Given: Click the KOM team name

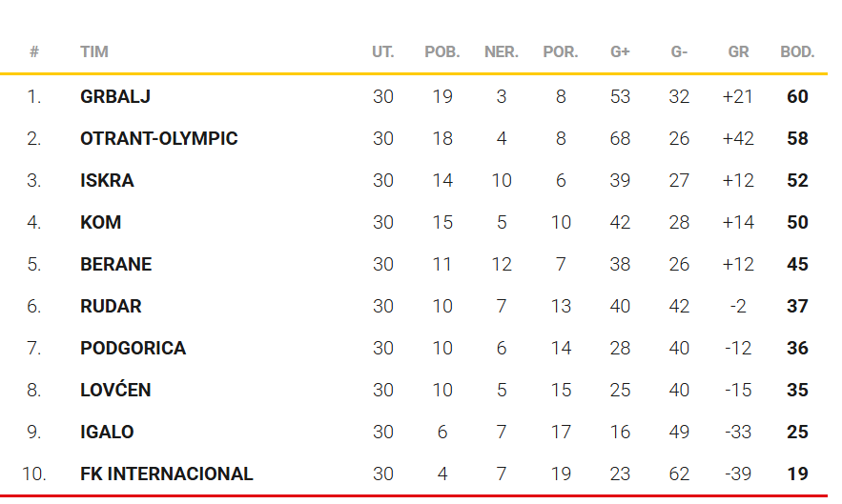Looking at the screenshot, I should [x=100, y=222].
